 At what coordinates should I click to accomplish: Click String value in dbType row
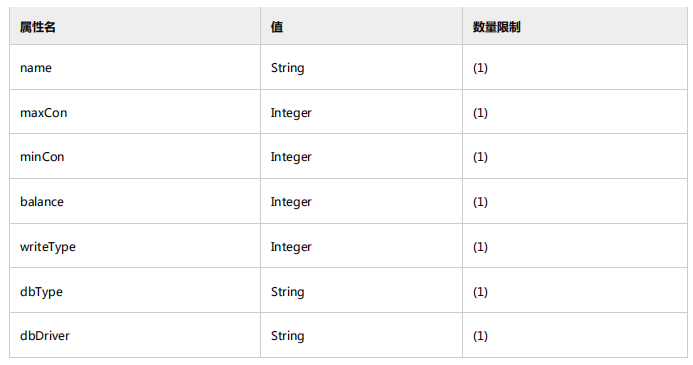coord(287,292)
